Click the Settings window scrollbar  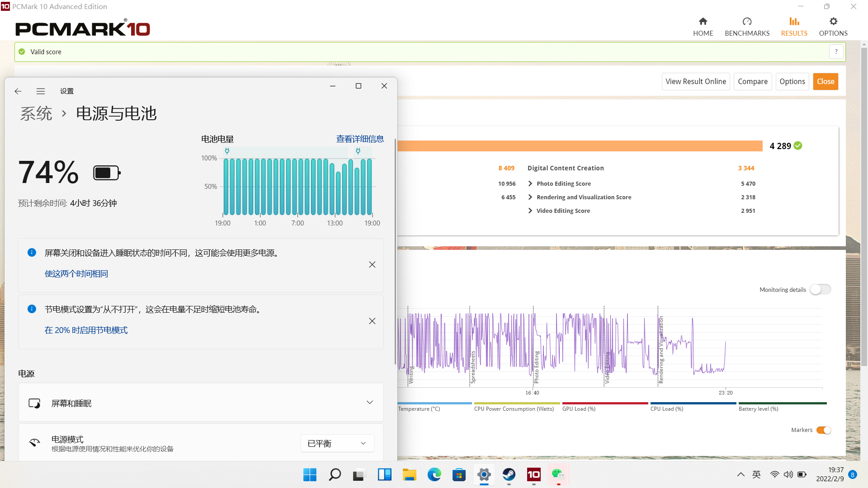point(396,252)
